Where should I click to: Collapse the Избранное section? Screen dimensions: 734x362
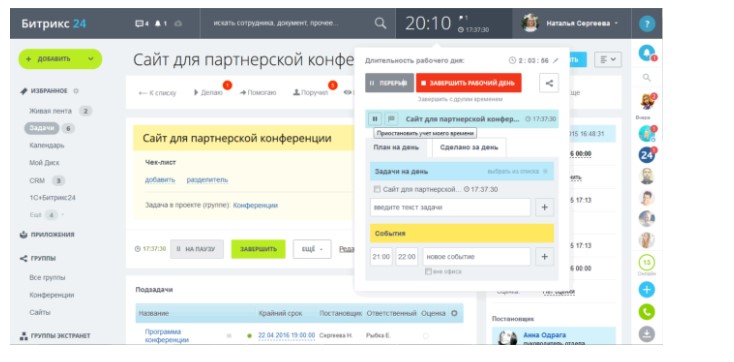[49, 91]
